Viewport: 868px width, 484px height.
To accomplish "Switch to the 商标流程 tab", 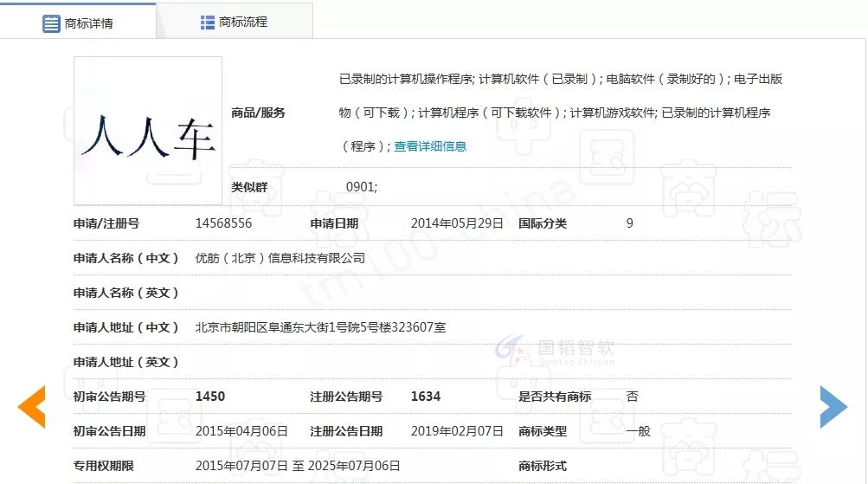I will pos(235,22).
